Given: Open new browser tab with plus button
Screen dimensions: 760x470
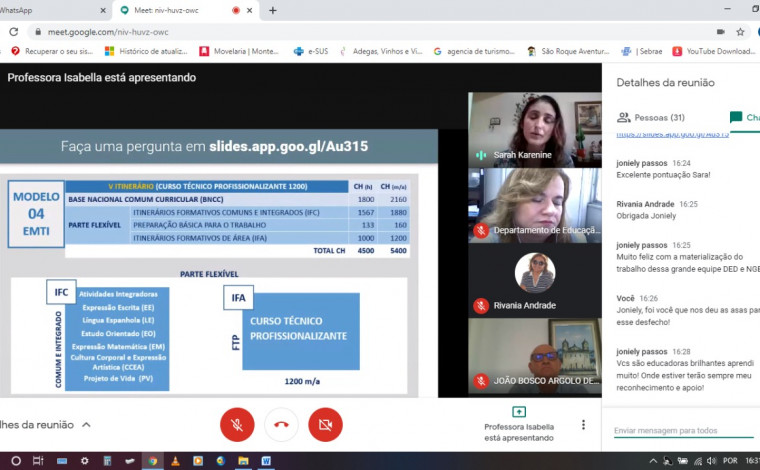Looking at the screenshot, I should pos(272,10).
